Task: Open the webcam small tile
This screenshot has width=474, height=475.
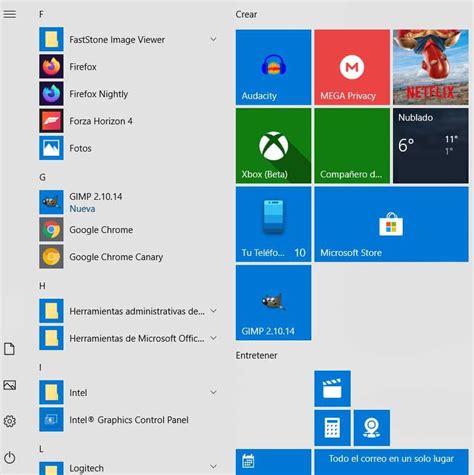Action: pos(372,428)
